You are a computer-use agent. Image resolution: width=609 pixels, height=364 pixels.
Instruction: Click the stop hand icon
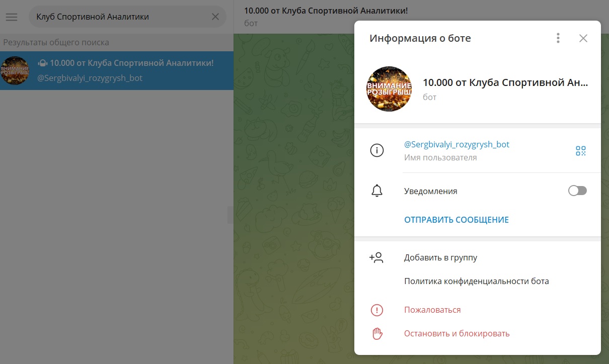click(376, 333)
